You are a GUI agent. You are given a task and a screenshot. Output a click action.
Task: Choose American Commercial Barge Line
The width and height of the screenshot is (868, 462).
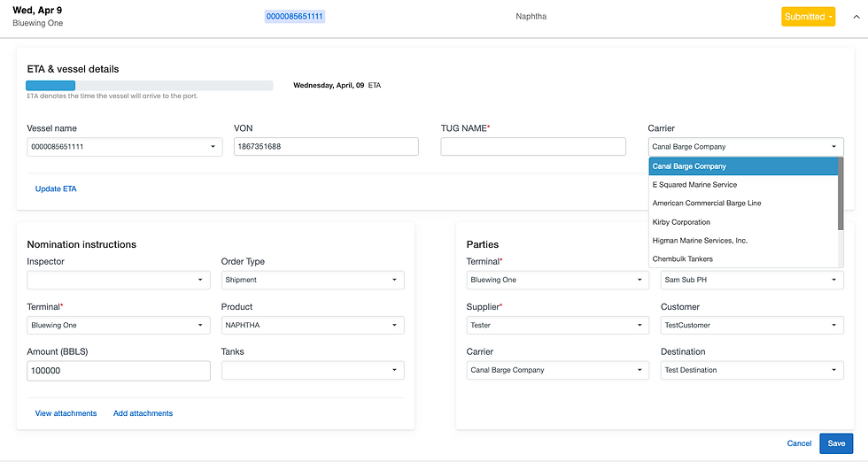click(707, 204)
